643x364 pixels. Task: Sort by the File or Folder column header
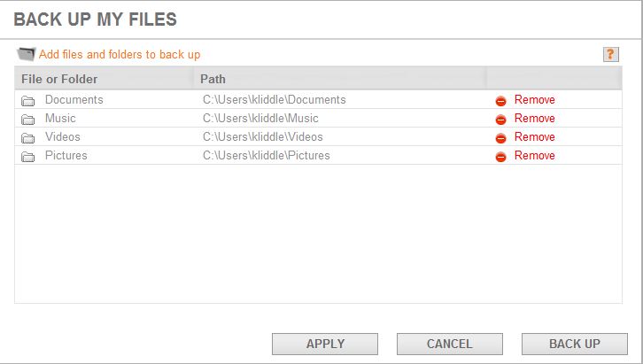[104, 79]
